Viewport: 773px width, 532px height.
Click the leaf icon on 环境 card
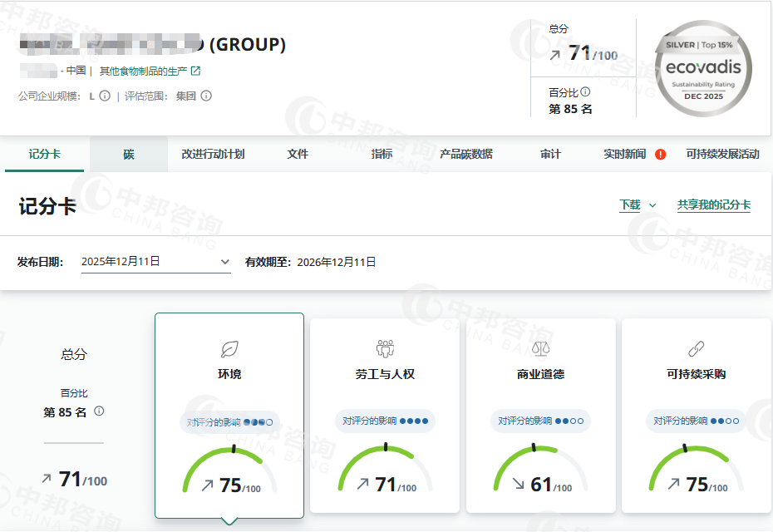[229, 348]
